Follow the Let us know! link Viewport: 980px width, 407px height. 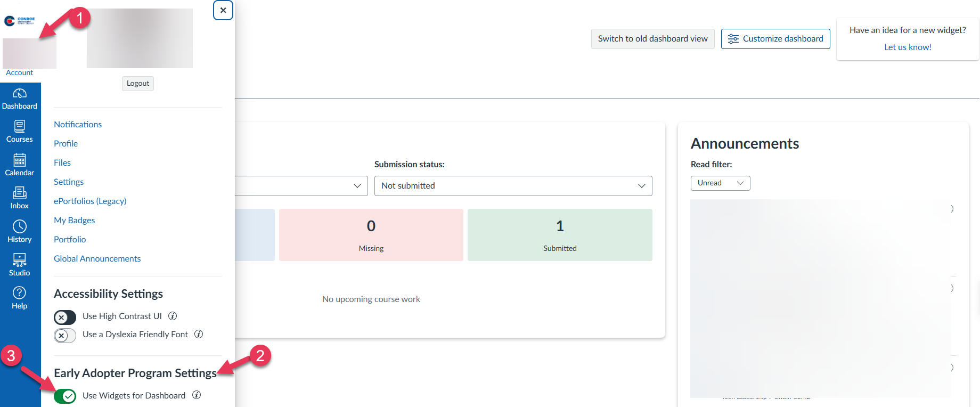908,47
